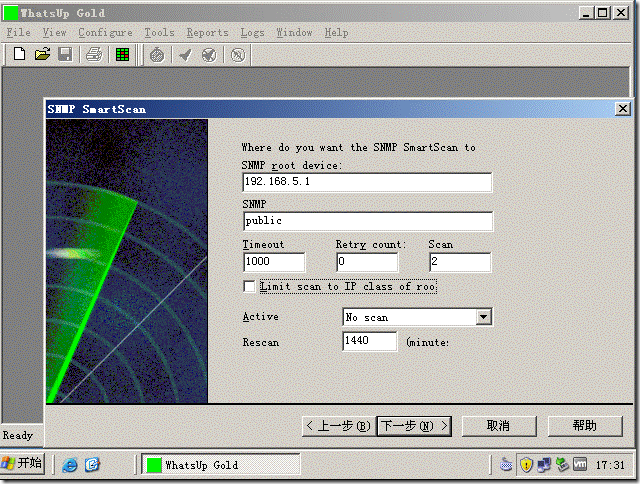Open the Window menu
The image size is (640, 484).
tap(294, 33)
